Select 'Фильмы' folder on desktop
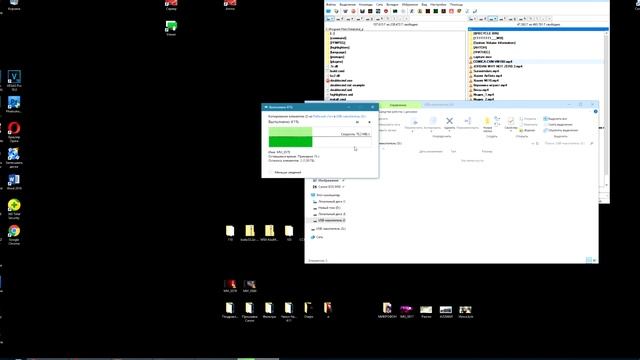640x360 pixels. coord(269,310)
